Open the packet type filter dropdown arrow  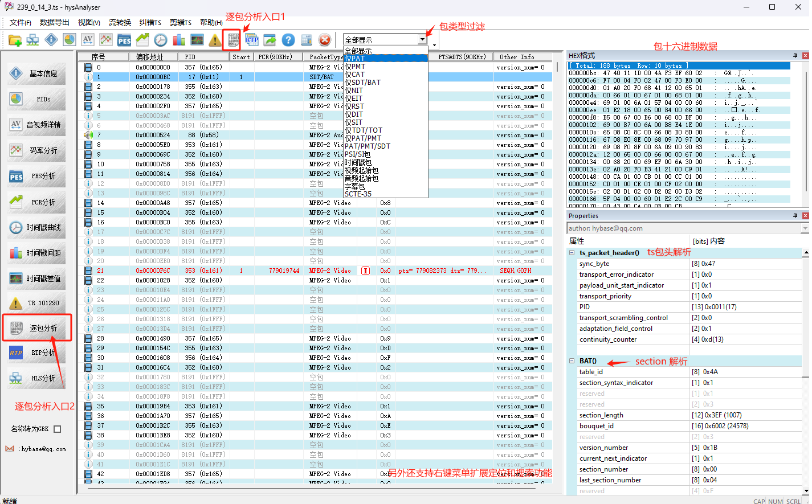coord(422,39)
